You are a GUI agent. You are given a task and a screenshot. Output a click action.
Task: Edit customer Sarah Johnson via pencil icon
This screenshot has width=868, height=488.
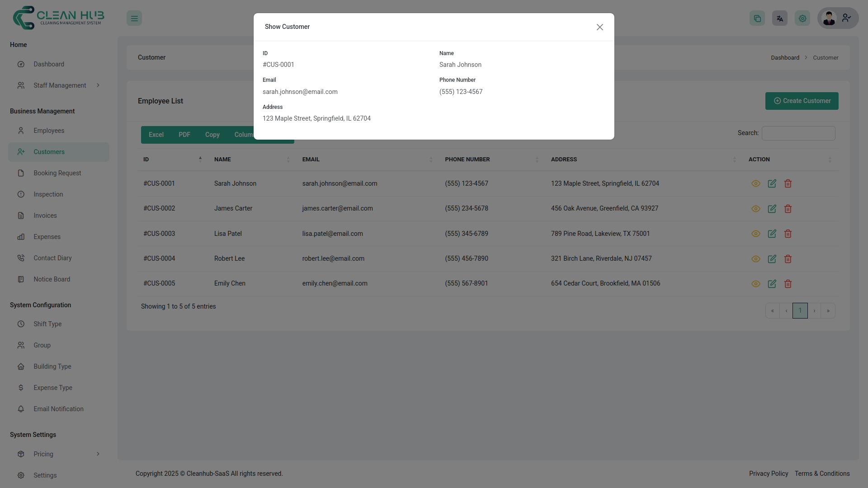pos(772,183)
